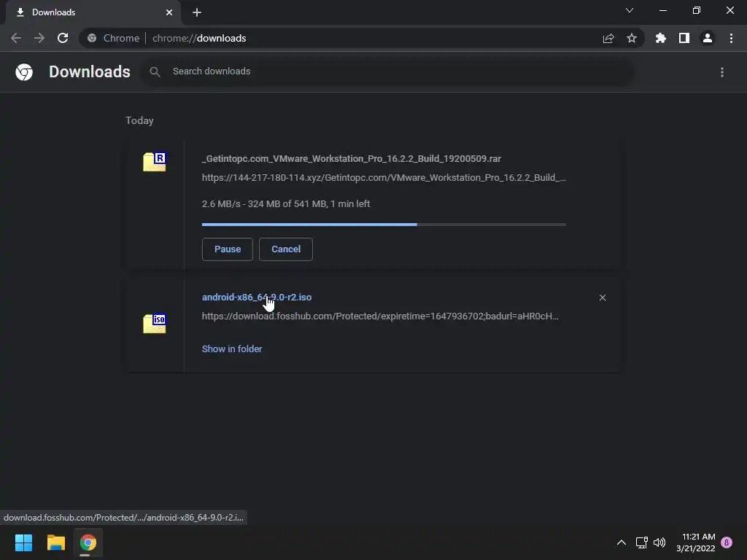Open the Chrome profile avatar menu

click(708, 38)
